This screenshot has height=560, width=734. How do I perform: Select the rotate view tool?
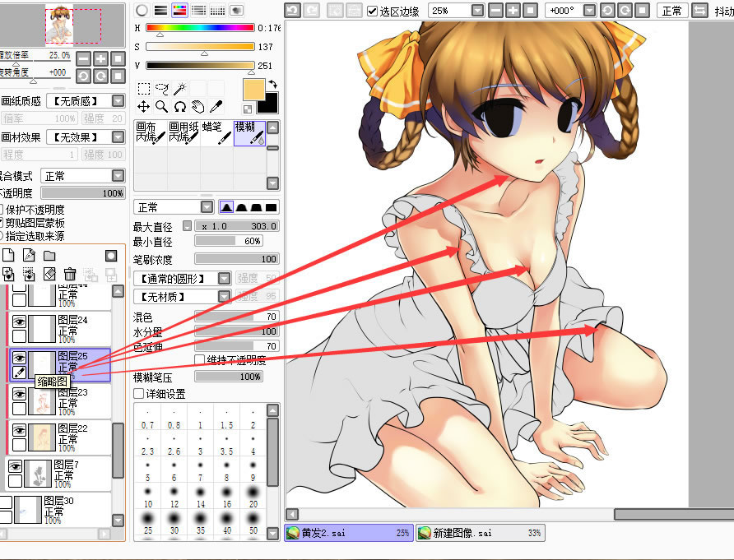(x=179, y=107)
